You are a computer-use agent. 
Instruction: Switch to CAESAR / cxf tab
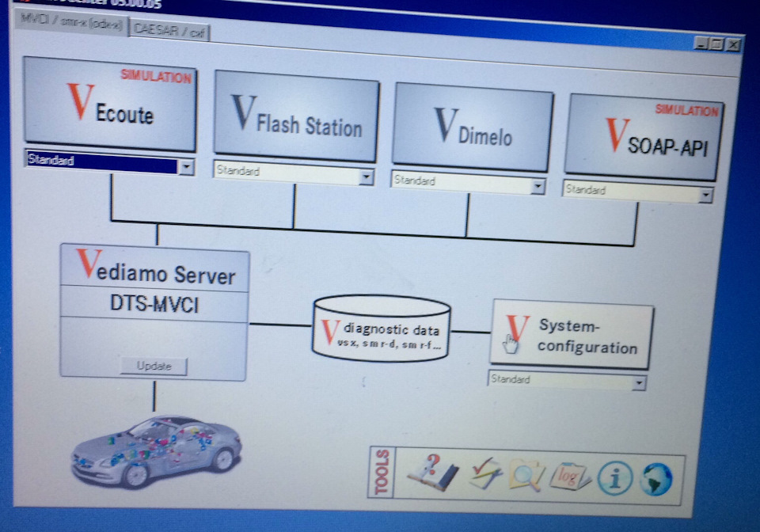tap(169, 31)
